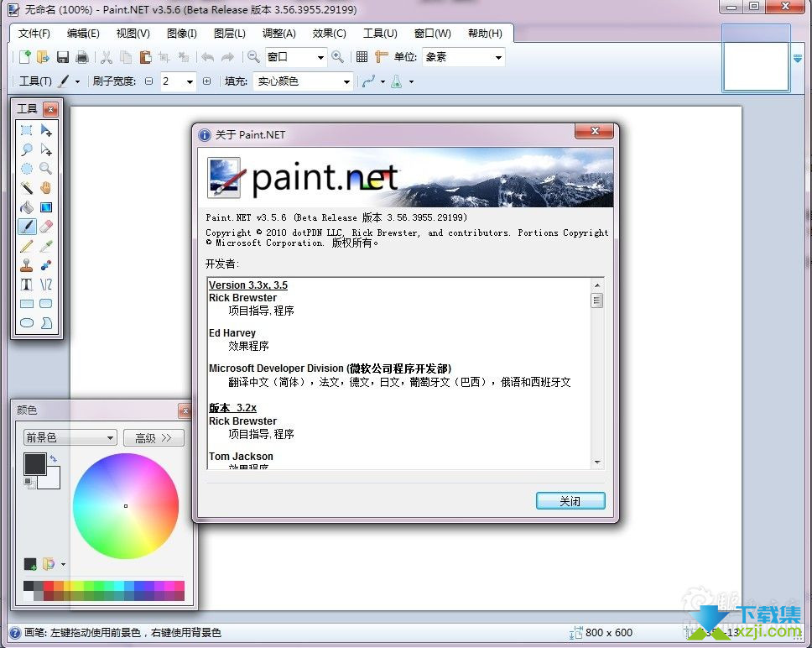Select the Color Picker eyedropper tool
Image resolution: width=812 pixels, height=648 pixels.
(46, 246)
